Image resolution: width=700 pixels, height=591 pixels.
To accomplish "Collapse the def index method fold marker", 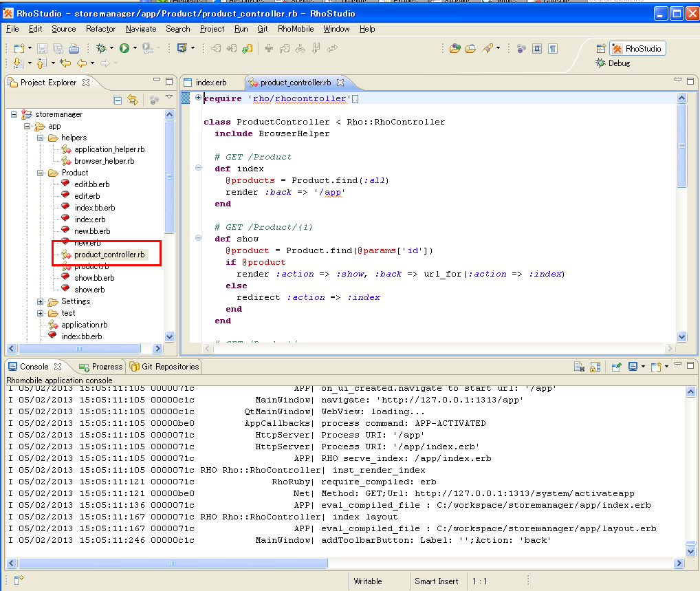I will (x=198, y=168).
